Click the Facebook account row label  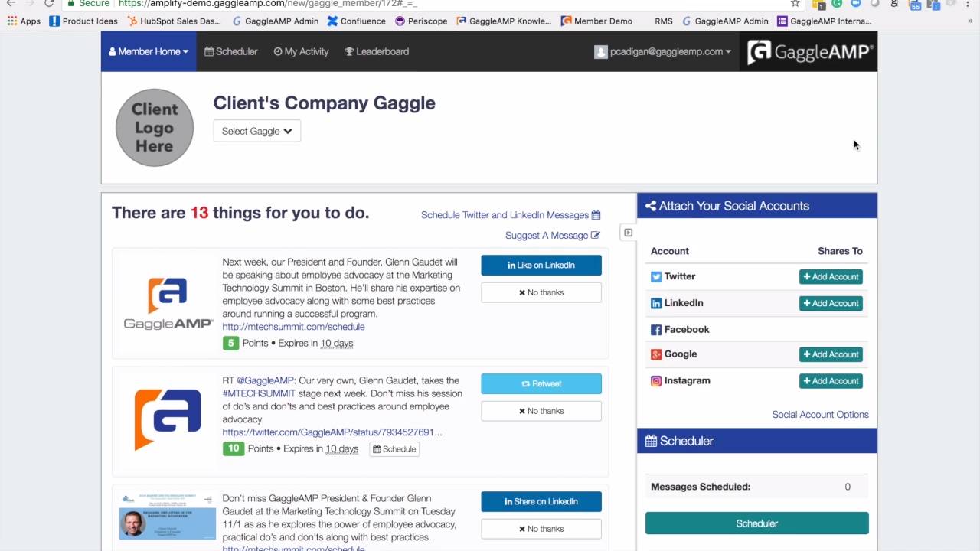point(687,330)
